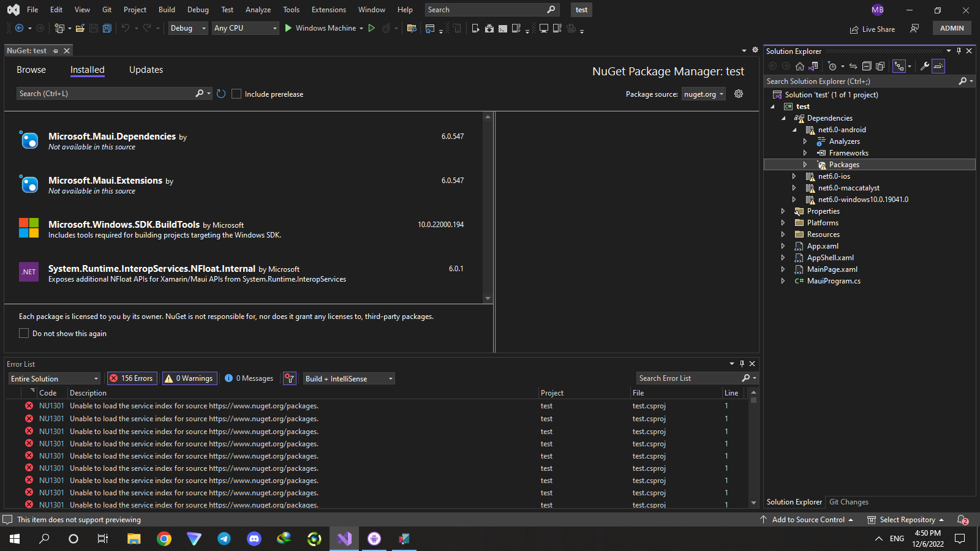This screenshot has width=980, height=551.
Task: Open Package source nuget.org dropdown
Action: point(704,94)
